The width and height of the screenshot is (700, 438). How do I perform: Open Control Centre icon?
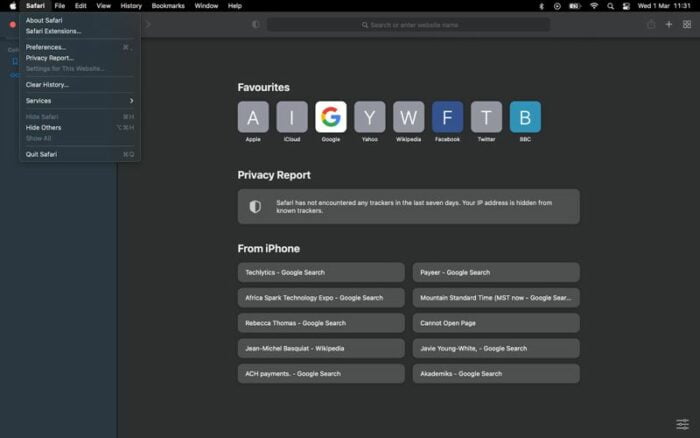pos(626,6)
